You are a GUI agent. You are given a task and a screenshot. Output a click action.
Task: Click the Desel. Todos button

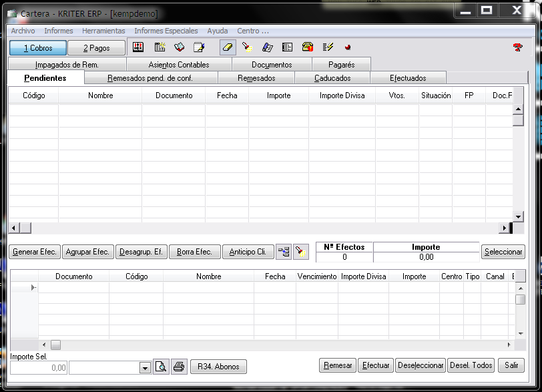click(471, 365)
